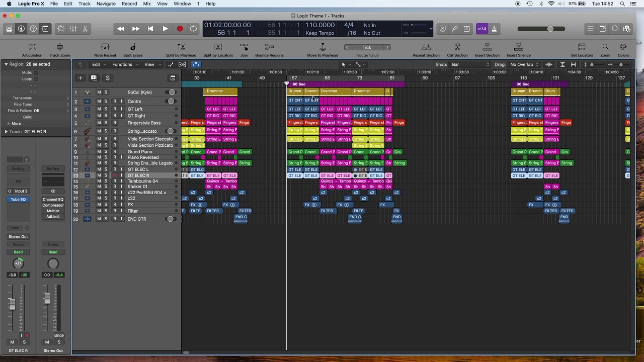This screenshot has height=362, width=644.
Task: Open the Note Pads button
Action: (x=603, y=29)
